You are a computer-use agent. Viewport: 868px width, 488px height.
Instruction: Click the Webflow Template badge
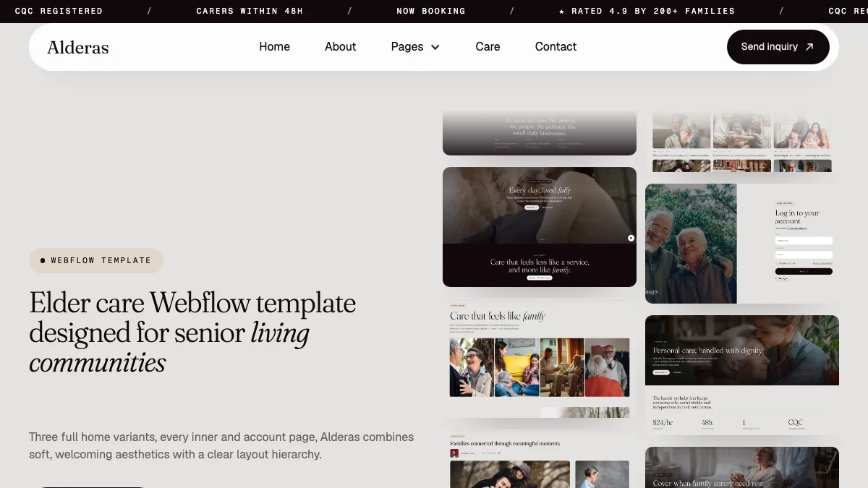point(96,260)
